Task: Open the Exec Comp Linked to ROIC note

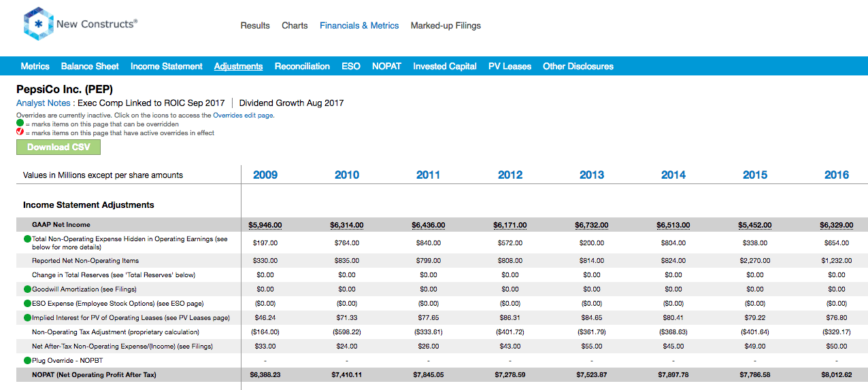Action: 151,103
